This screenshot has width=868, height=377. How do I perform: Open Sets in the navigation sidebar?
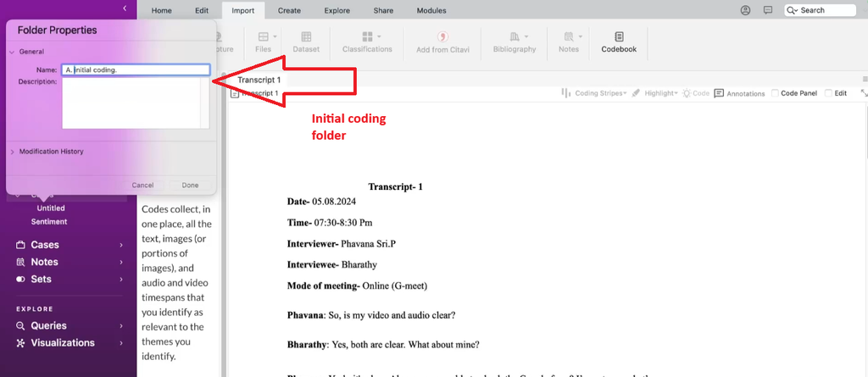tap(41, 279)
